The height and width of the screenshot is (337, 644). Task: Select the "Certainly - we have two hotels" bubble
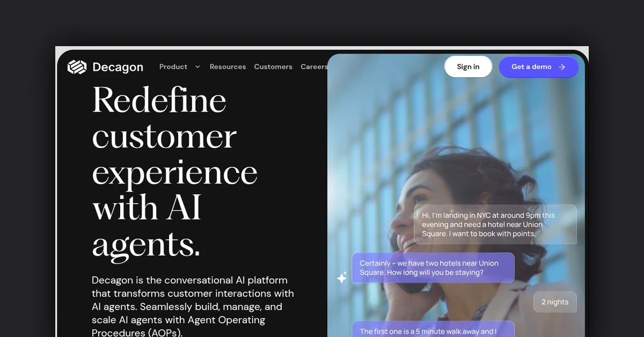433,268
